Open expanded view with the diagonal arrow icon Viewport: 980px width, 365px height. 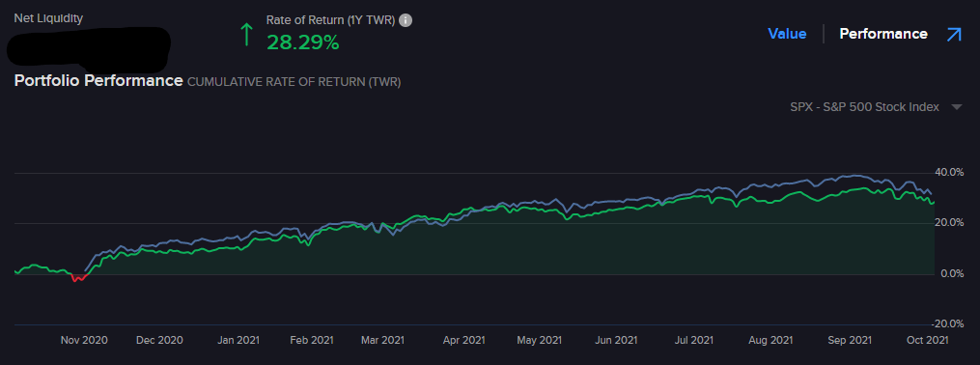[954, 35]
